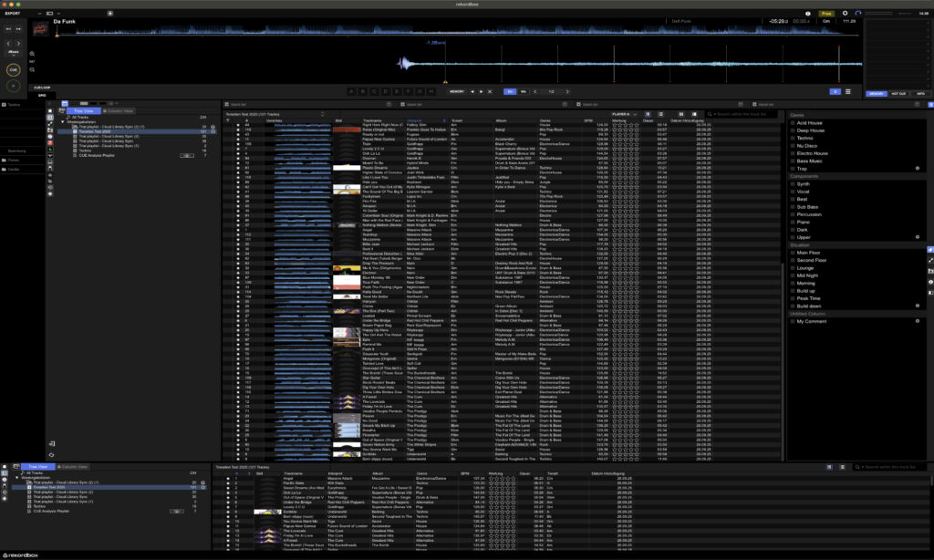Screen dimensions: 934x560
Task: Click the Da Funk album artwork thumbnail
Action: (x=40, y=28)
